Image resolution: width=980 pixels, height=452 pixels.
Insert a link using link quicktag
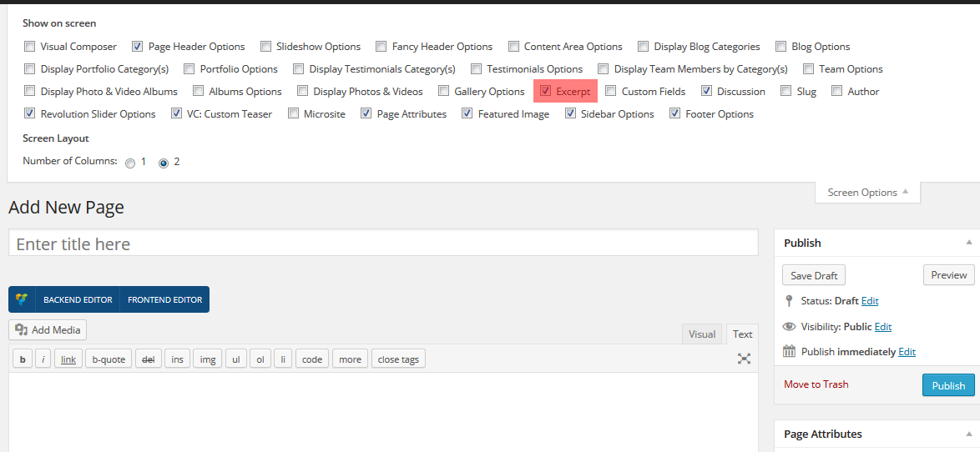coord(68,359)
